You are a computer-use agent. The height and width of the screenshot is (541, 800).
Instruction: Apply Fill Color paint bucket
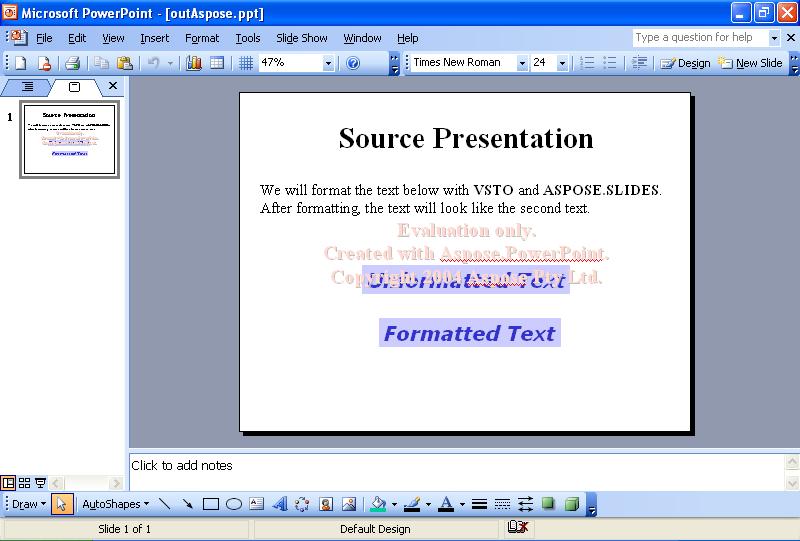378,504
